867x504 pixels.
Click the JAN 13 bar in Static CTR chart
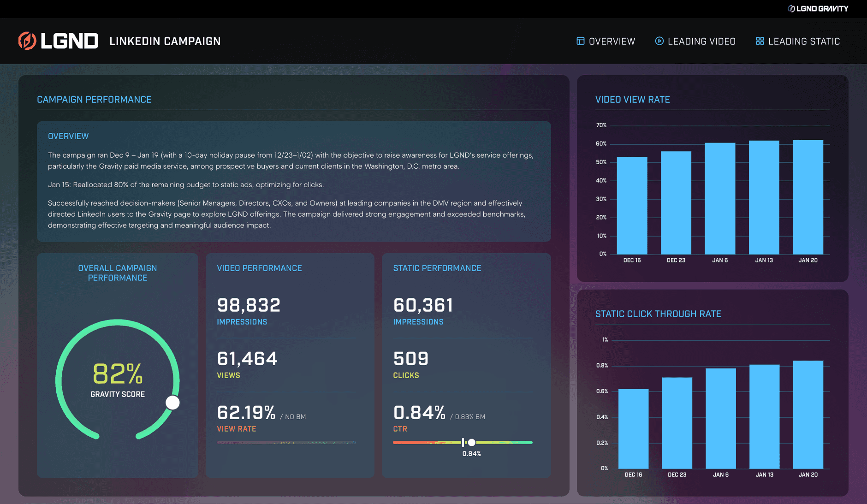[x=765, y=416]
